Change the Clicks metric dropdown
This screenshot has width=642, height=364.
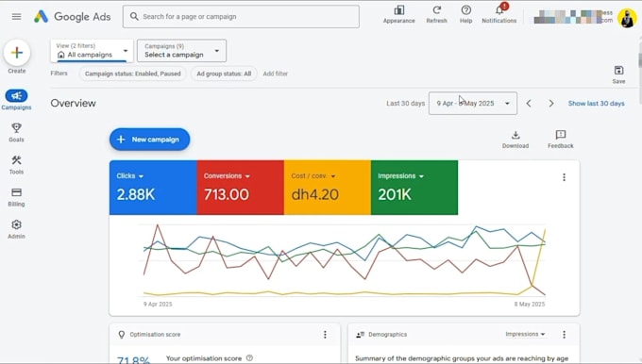click(x=130, y=175)
